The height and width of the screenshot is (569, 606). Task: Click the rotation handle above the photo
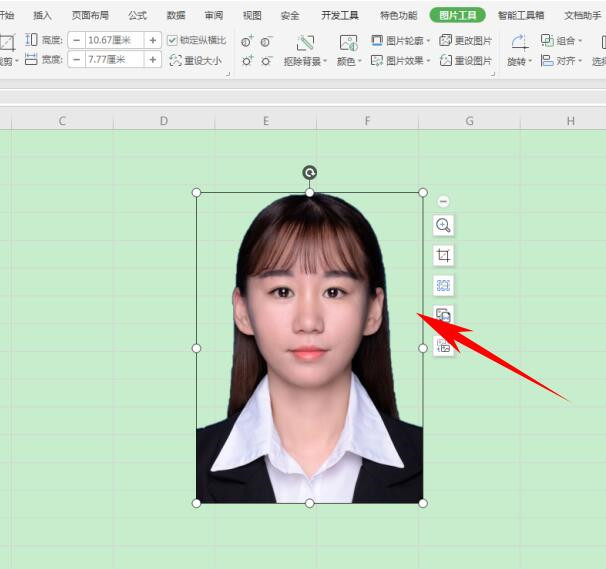tap(310, 173)
